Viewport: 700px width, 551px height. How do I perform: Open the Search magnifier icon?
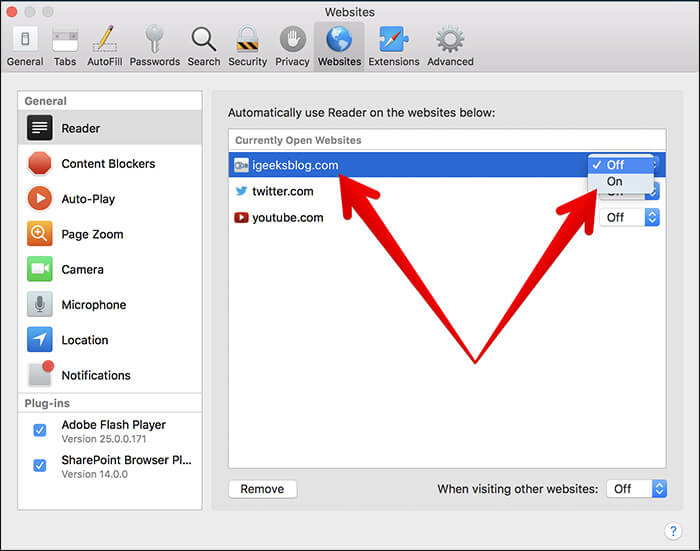click(x=204, y=39)
